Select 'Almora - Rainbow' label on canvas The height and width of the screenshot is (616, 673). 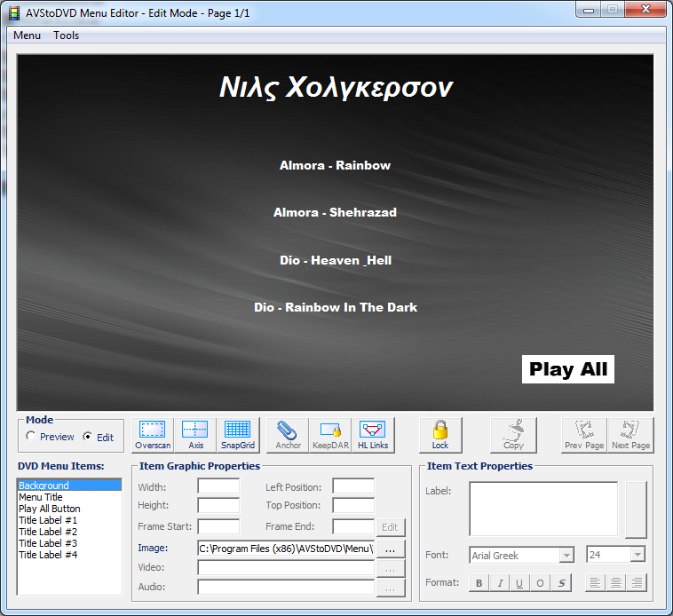tap(336, 166)
